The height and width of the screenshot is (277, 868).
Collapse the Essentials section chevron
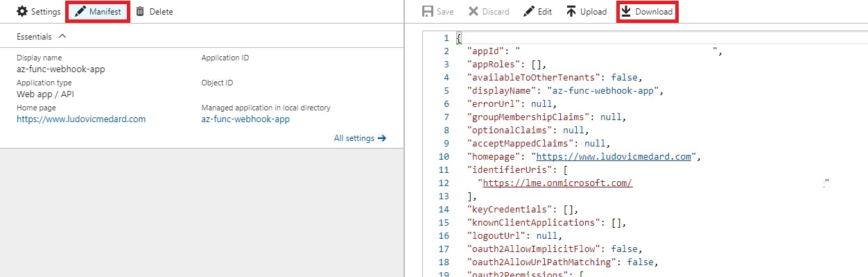click(x=62, y=36)
